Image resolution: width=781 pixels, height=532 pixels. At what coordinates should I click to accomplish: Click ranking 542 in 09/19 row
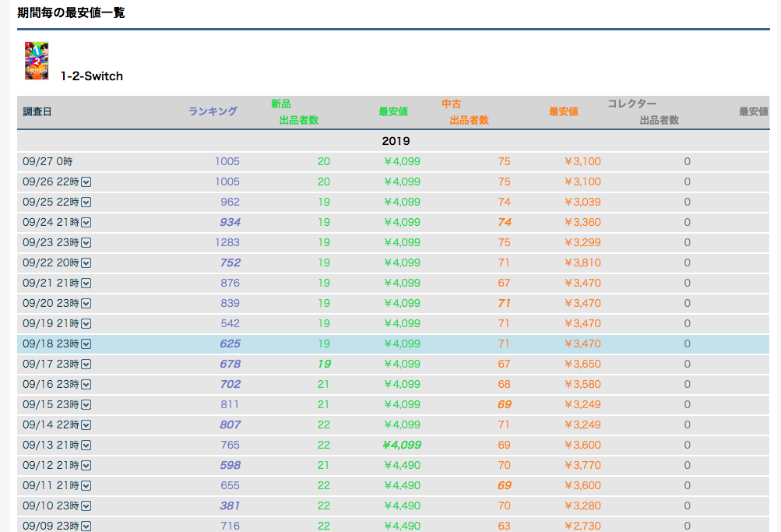[x=230, y=323]
